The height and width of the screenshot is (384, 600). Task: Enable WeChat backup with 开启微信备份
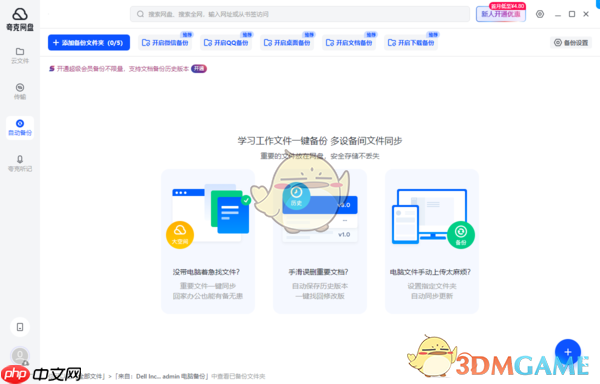click(x=165, y=42)
